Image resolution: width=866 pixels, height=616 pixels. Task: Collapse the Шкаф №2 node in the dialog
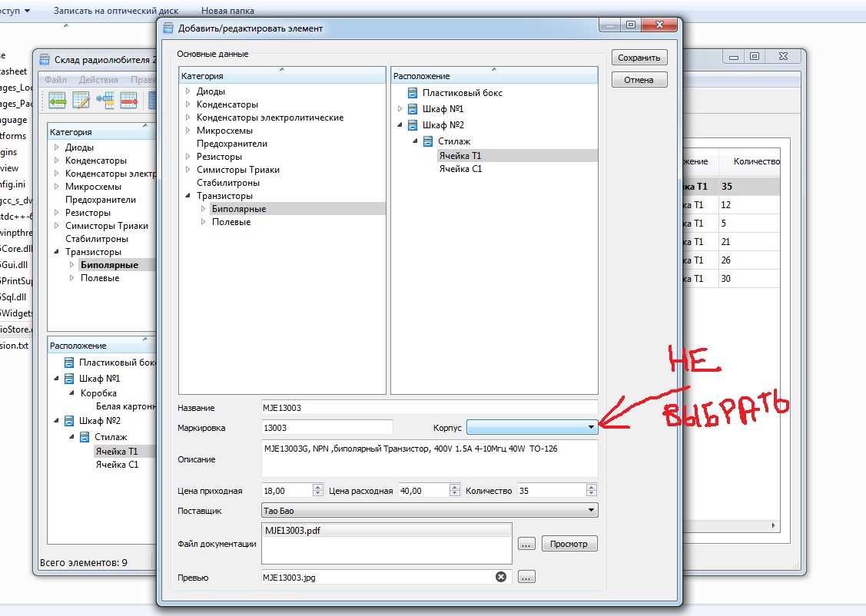[x=400, y=125]
